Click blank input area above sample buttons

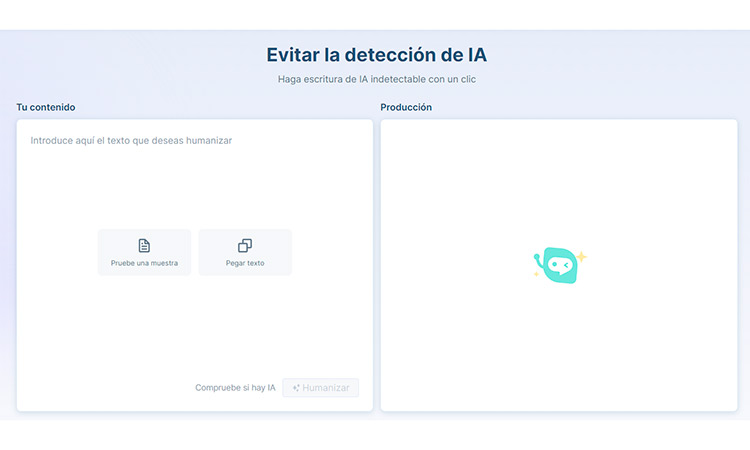click(x=195, y=190)
